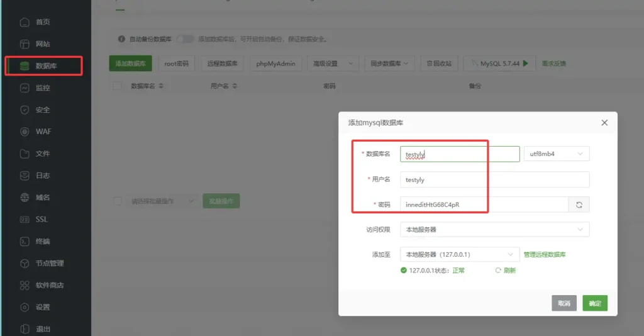Open the 添加至 本地服务器 (127.0.0.1) dropdown
The width and height of the screenshot is (644, 336).
[460, 254]
